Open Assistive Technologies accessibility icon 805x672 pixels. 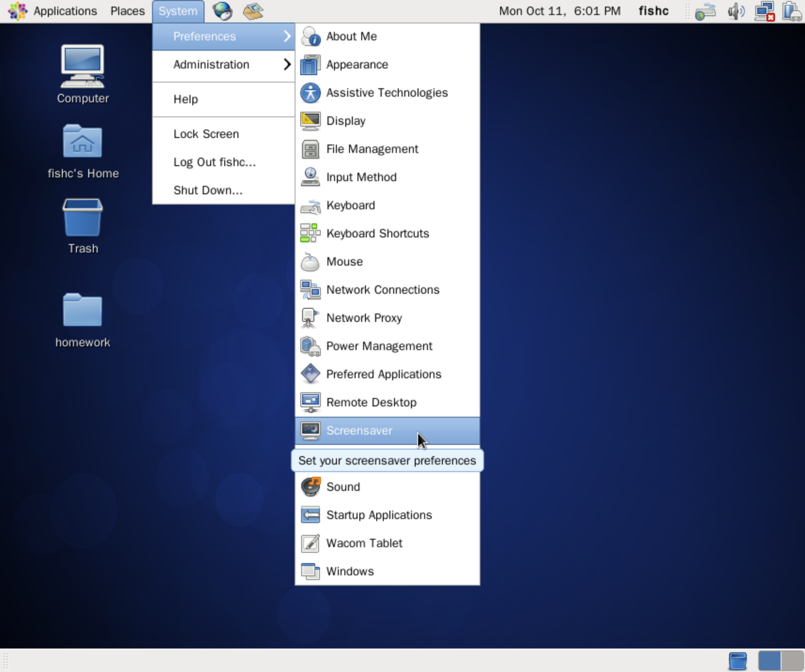point(310,93)
